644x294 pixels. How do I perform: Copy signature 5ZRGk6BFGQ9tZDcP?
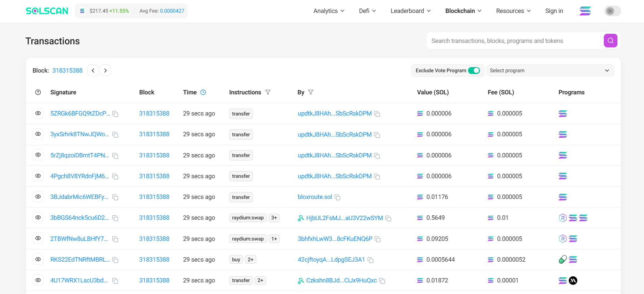pyautogui.click(x=115, y=114)
